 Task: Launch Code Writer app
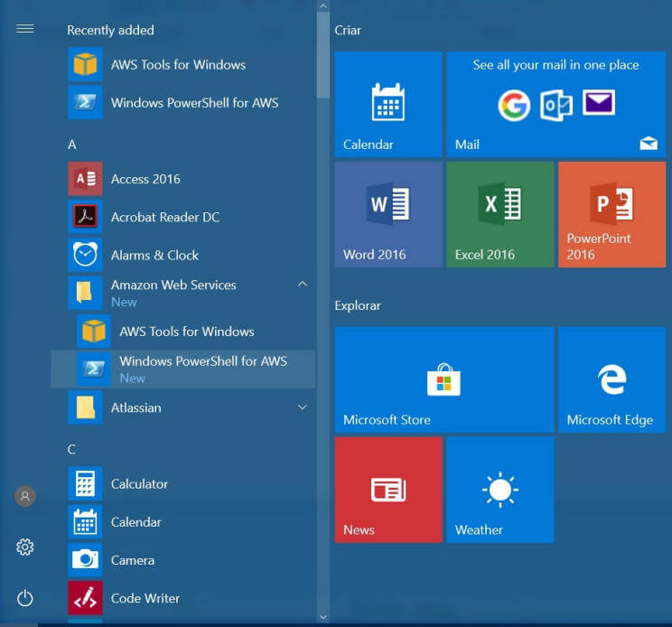[x=145, y=598]
